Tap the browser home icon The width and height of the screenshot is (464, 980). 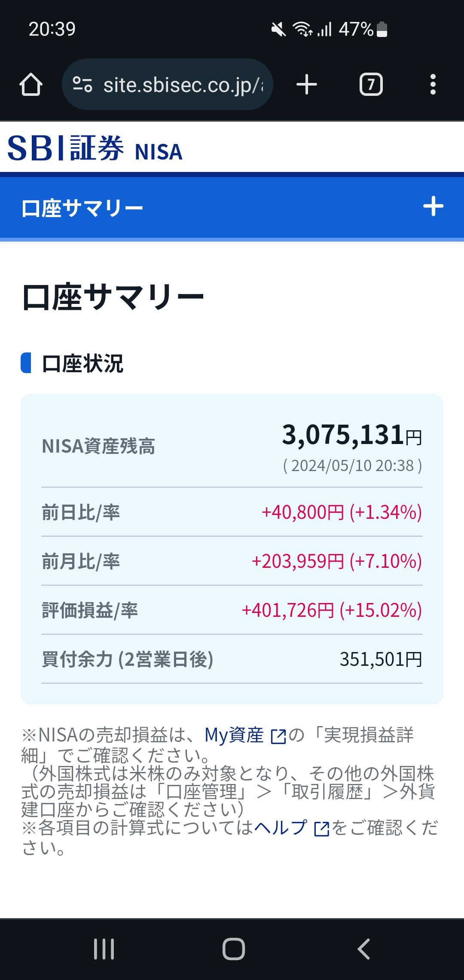pos(31,84)
